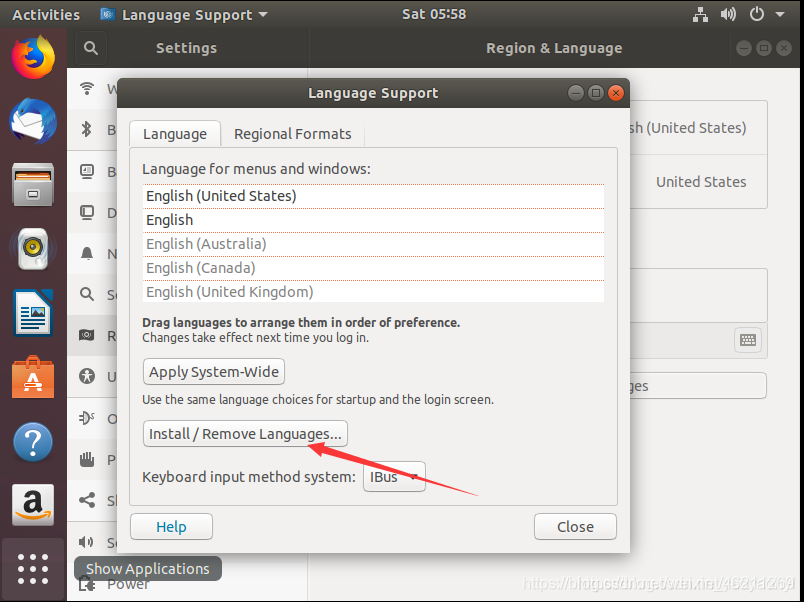
Task: Click Close button at dialog bottom
Action: click(575, 527)
